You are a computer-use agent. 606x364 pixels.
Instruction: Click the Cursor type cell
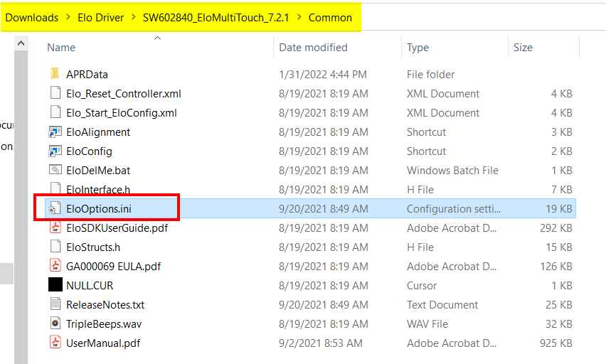pos(422,286)
